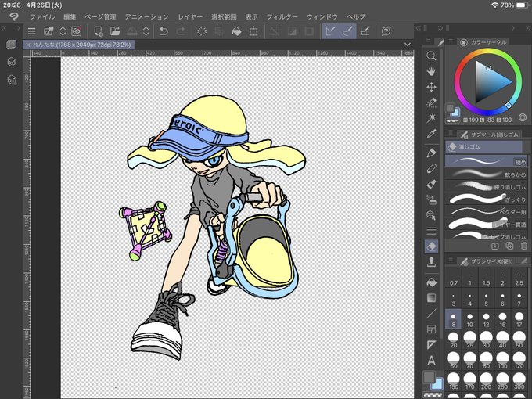Click the Clear (deselect) dotted circle icon
Image resolution: width=532 pixels, height=399 pixels.
(x=202, y=31)
